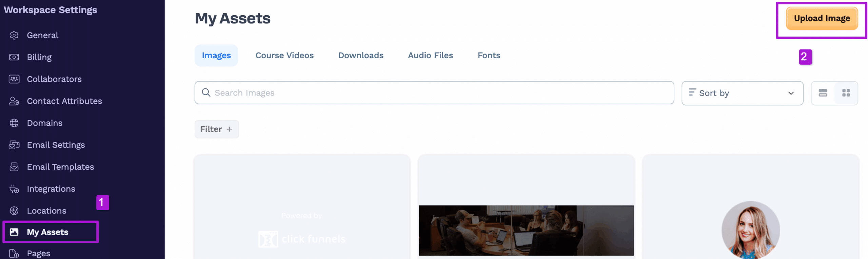Switch to list view layout
The width and height of the screenshot is (868, 259).
823,93
